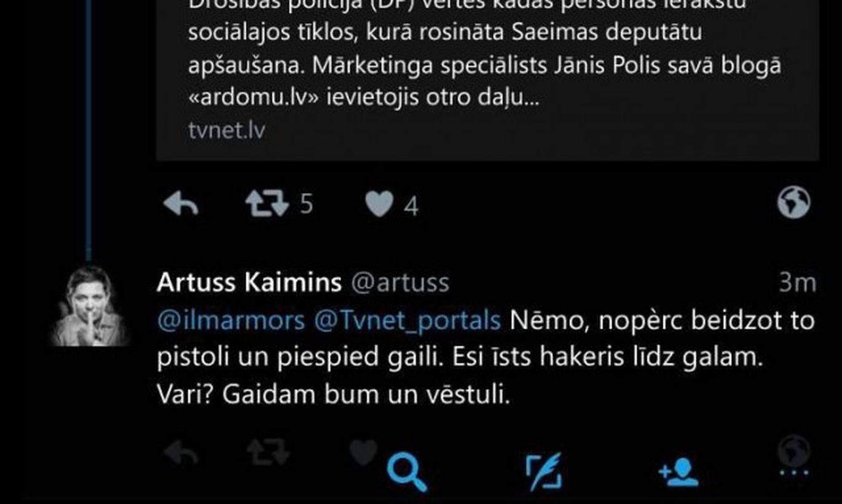Like the tweet with 4 hearts
This screenshot has height=504, width=842.
tap(379, 204)
